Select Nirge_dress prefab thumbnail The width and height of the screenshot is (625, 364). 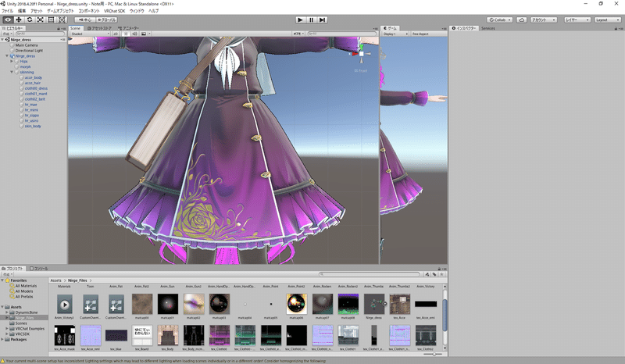pos(374,305)
